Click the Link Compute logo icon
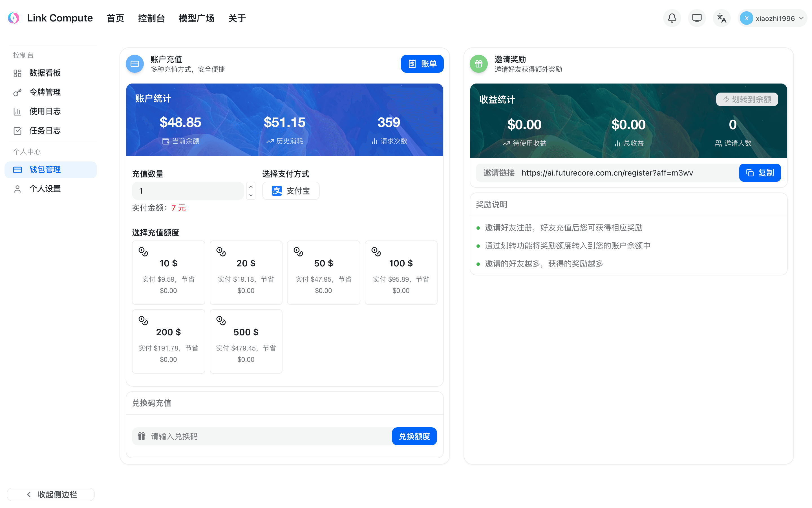This screenshot has width=812, height=508. (14, 18)
